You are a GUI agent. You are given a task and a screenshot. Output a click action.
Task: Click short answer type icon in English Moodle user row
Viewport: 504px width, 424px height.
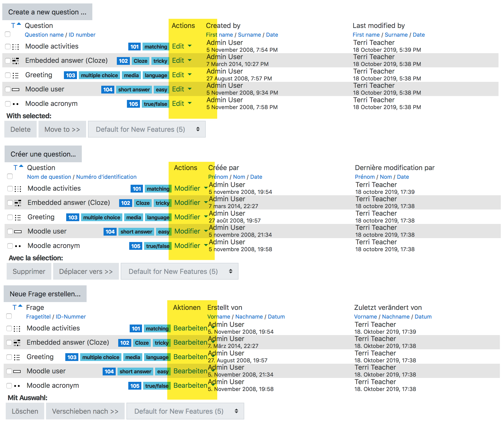click(x=16, y=89)
